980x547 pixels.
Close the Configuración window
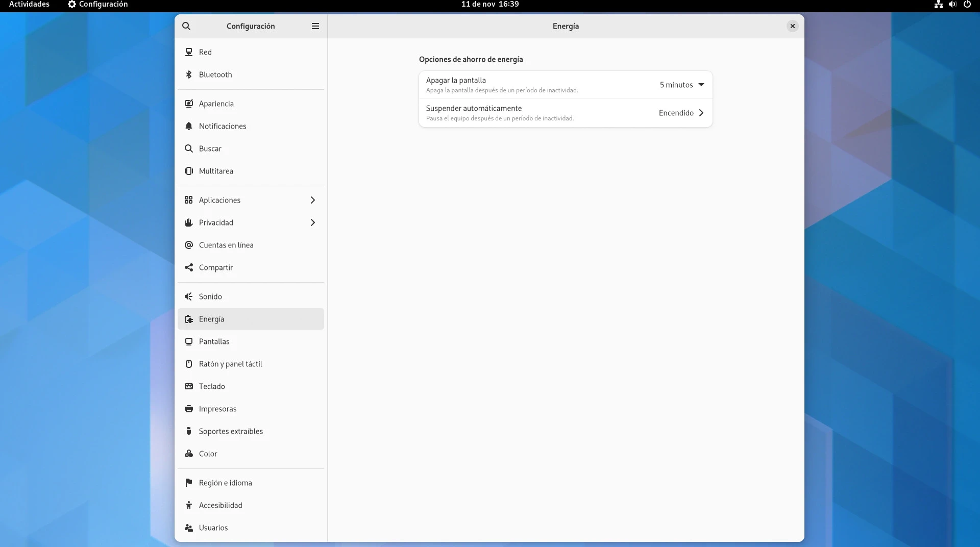tap(792, 26)
